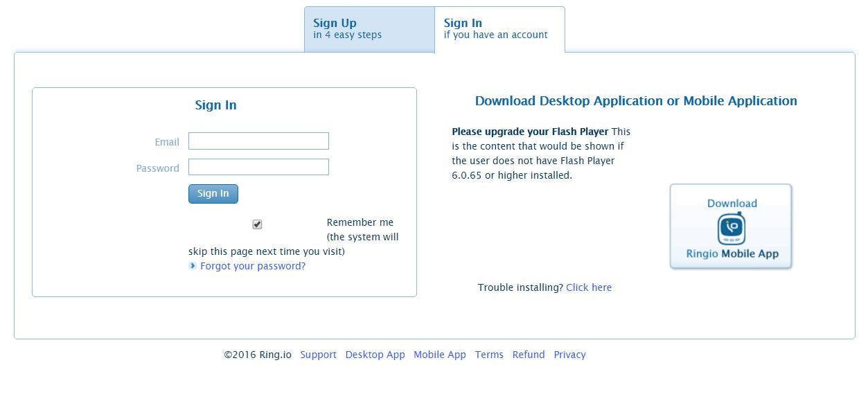Click the 'Ringio Mobile App' caption
868x401 pixels.
click(x=732, y=253)
